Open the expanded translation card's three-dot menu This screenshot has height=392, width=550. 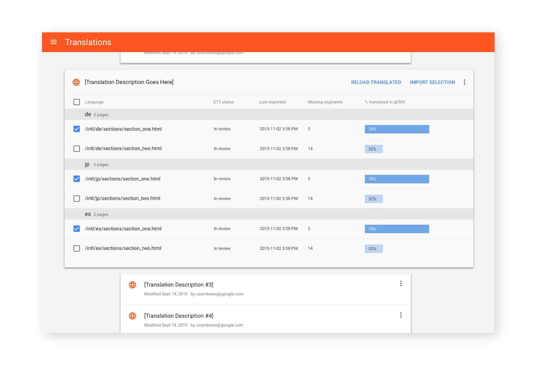pyautogui.click(x=464, y=82)
